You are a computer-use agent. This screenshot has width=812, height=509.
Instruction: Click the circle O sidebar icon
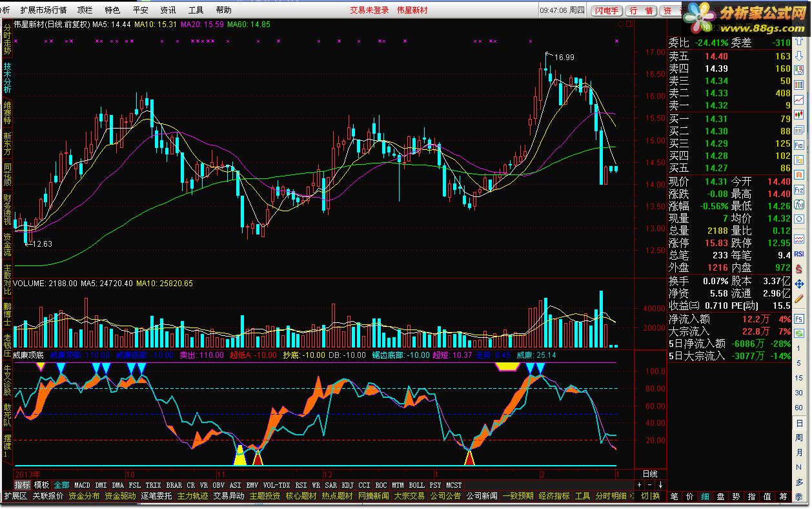click(x=799, y=219)
